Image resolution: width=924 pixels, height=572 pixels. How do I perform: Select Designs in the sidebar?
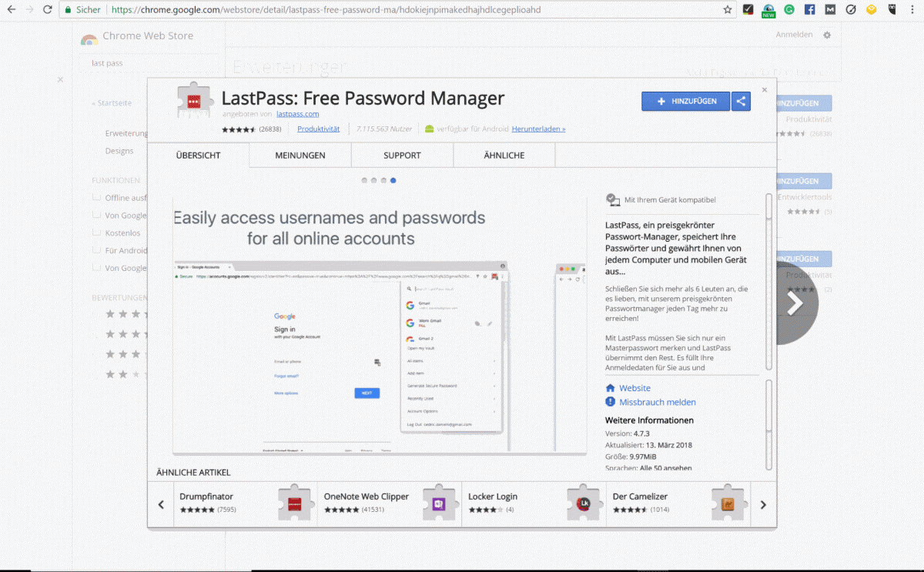(119, 151)
